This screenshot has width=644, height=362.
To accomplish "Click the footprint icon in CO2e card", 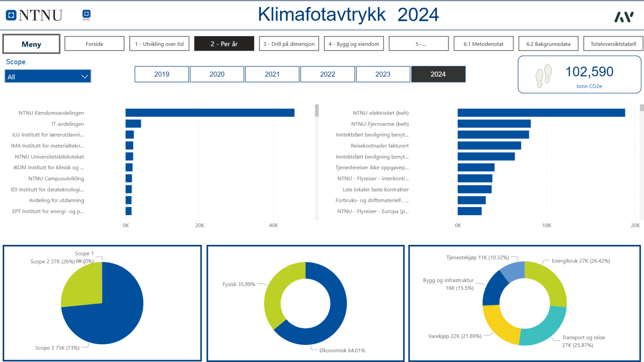I will tap(544, 75).
